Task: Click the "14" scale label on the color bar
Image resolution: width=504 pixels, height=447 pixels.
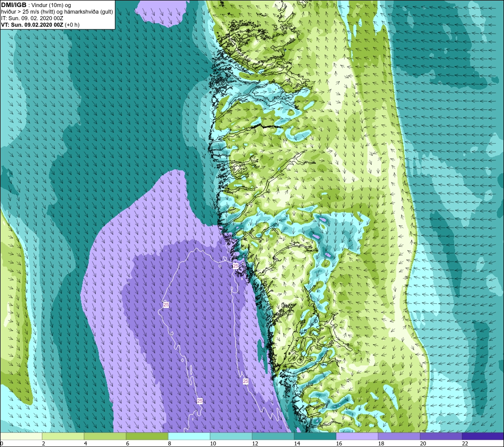Action: click(x=297, y=443)
